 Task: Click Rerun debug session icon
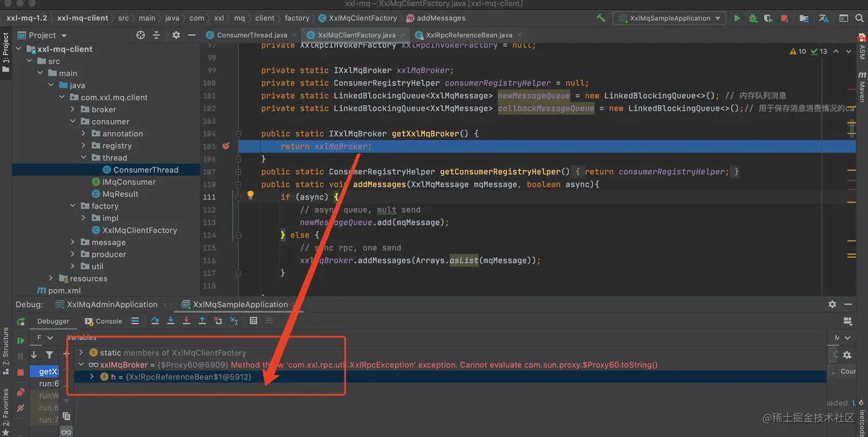21,322
